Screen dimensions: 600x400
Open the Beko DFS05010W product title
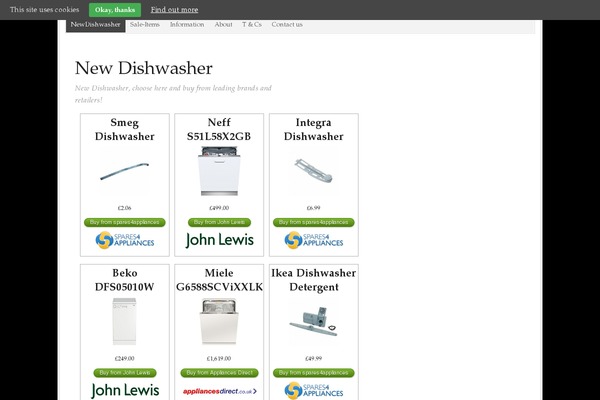(125, 280)
